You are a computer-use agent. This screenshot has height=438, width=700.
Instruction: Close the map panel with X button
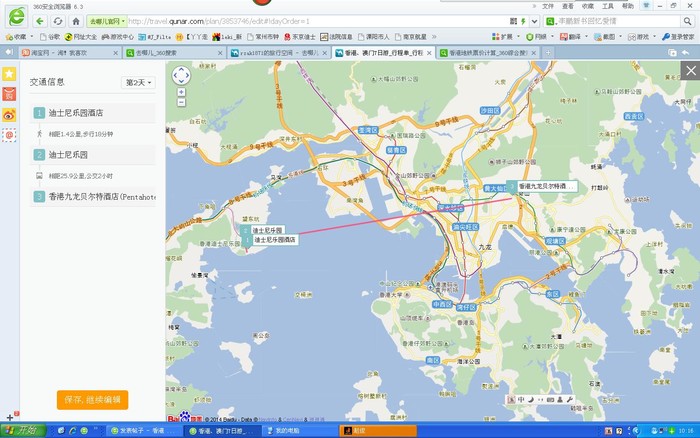[x=690, y=70]
